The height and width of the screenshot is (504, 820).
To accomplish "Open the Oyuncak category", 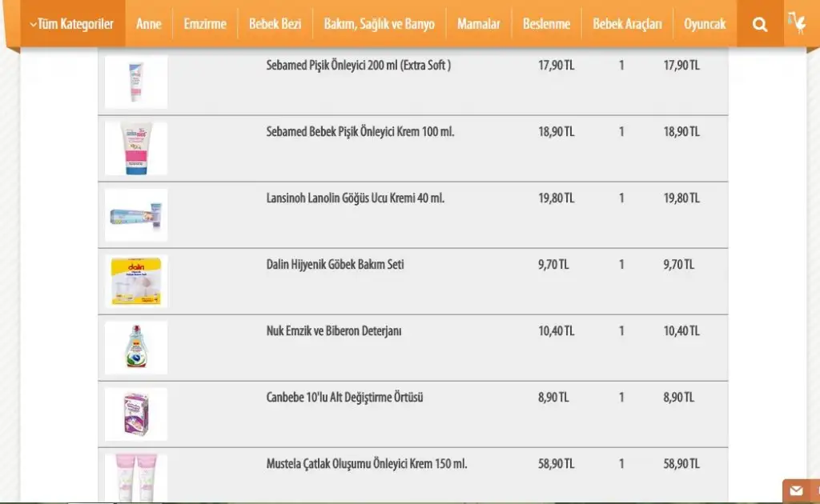I will pos(705,24).
